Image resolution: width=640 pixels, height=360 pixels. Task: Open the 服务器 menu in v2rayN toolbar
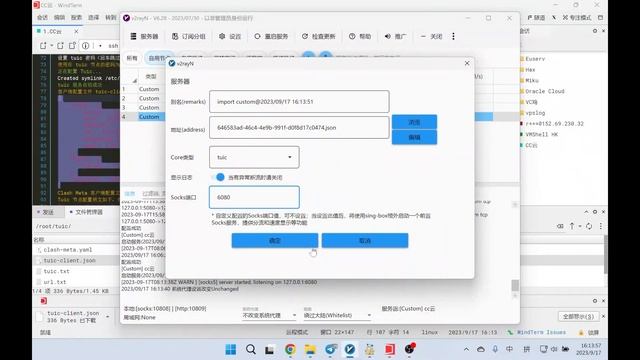144,36
